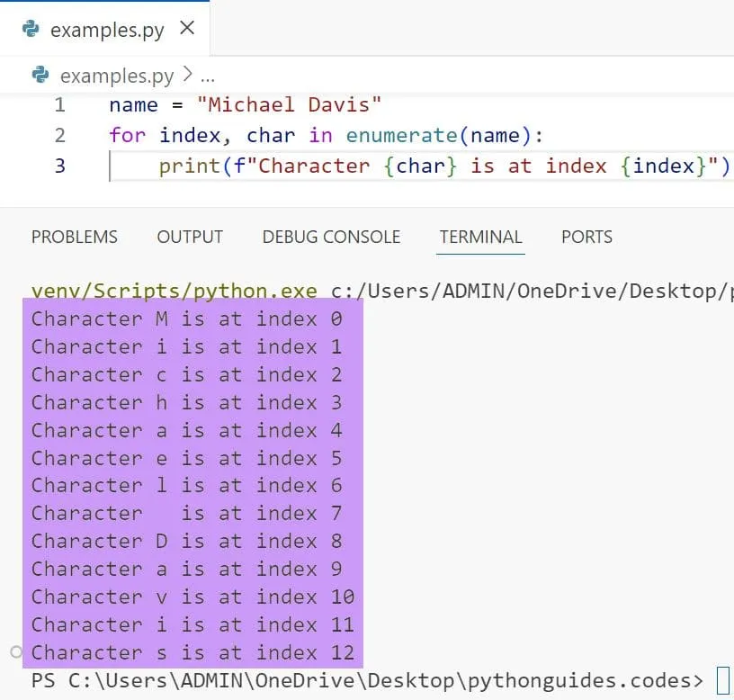Select the examples.py editor tab label
Screen dimensions: 734x700
[107, 30]
